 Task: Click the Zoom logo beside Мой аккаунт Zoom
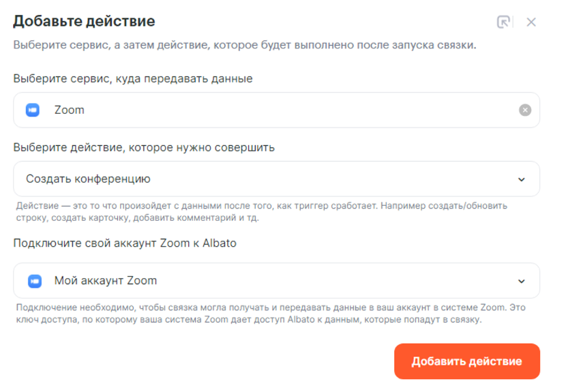33,280
